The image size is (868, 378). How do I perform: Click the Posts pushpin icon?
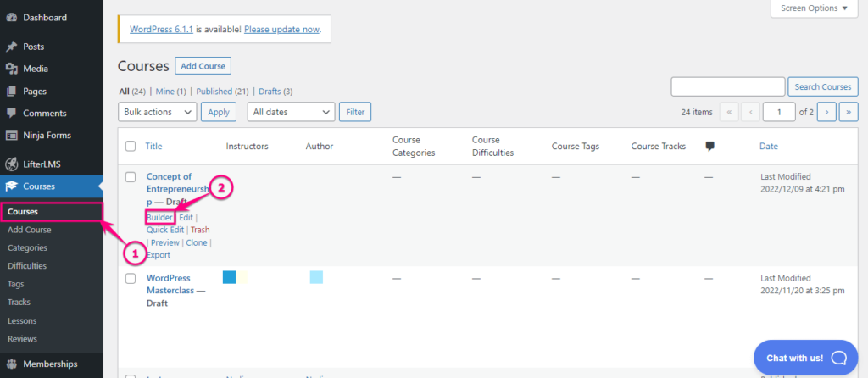[x=11, y=47]
